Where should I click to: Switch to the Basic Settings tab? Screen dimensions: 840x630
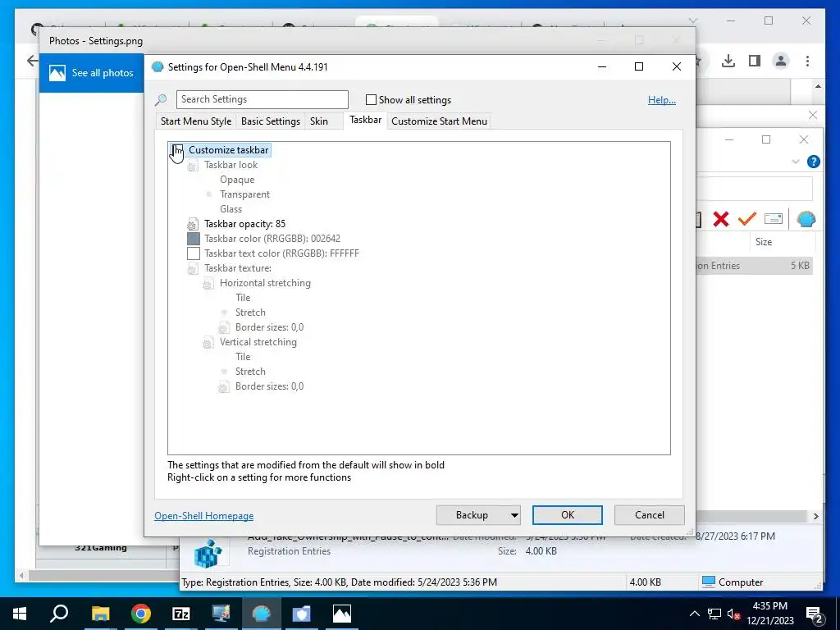(271, 121)
